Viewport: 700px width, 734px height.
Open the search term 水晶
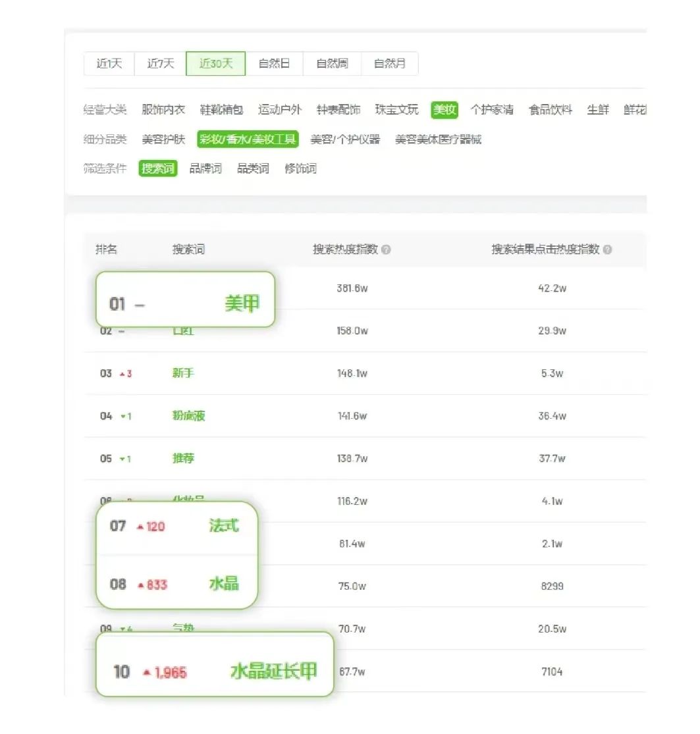point(224,584)
